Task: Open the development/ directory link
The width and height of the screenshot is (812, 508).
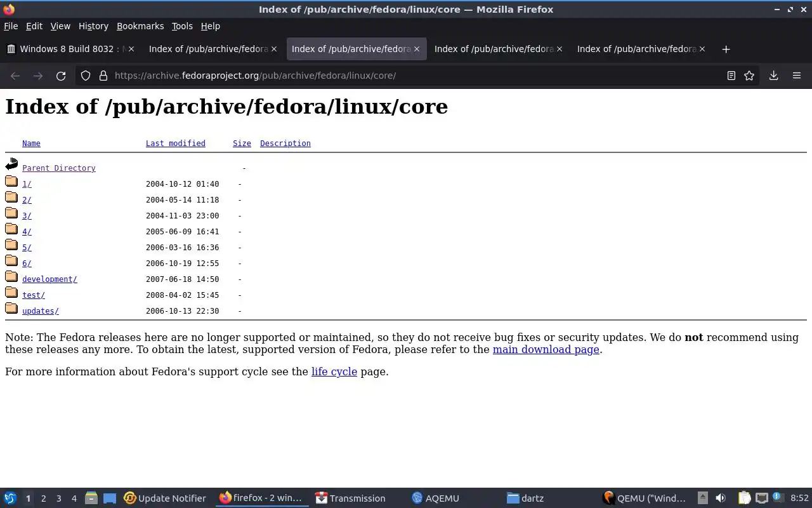Action: [49, 279]
